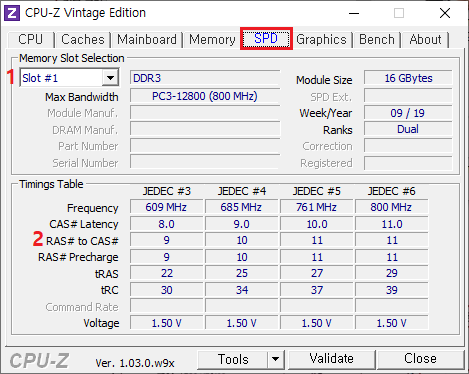
Task: Click the version text Ver. 1.03.0.w9x
Action: (135, 363)
